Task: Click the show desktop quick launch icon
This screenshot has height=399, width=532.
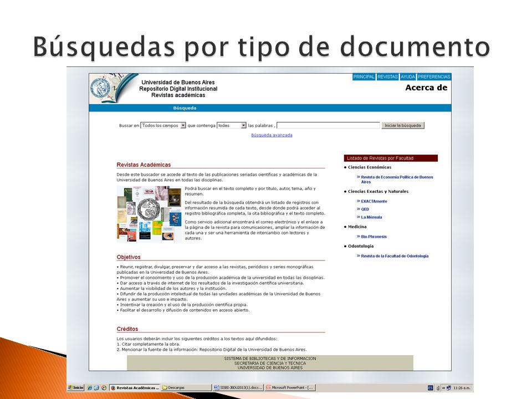Action: coord(96,387)
